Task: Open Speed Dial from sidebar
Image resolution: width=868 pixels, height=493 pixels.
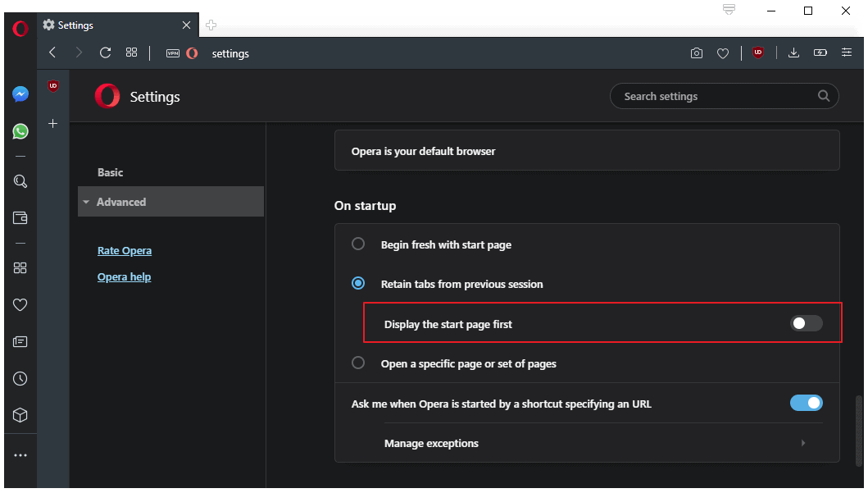Action: point(20,268)
